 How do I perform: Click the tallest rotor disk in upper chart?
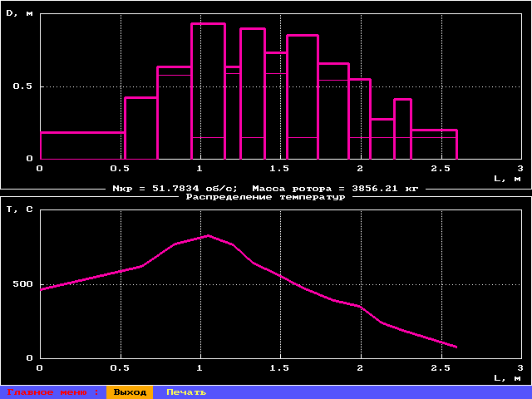click(x=209, y=91)
